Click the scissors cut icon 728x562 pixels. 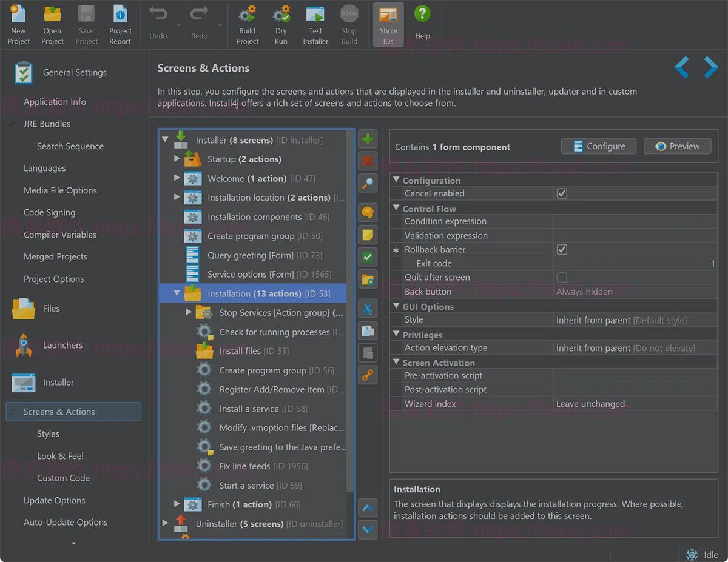368,309
